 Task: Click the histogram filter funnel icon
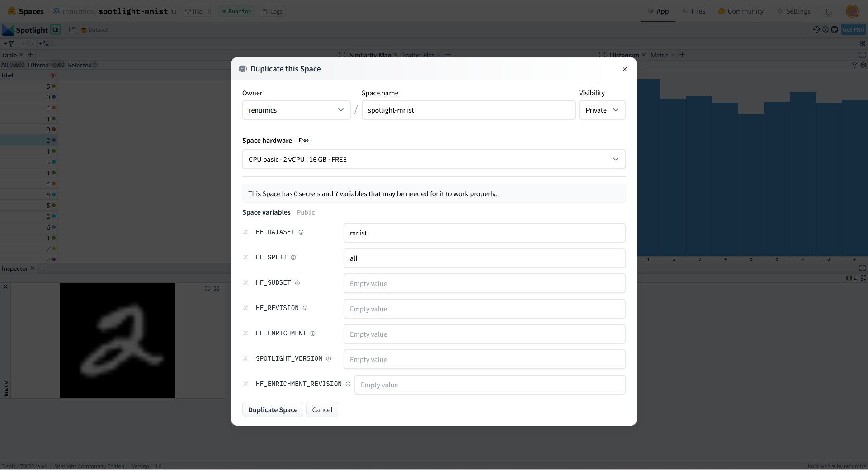click(854, 65)
